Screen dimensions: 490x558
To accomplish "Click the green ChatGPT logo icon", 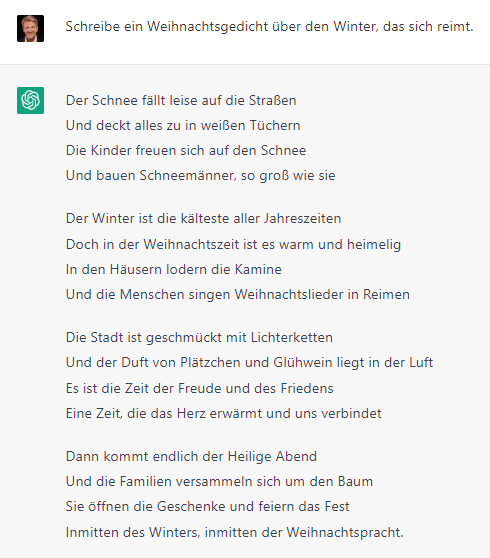I will click(x=30, y=100).
